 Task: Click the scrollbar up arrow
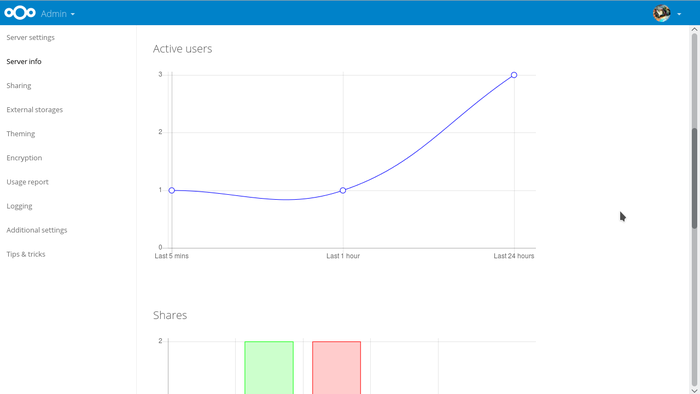[694, 29]
